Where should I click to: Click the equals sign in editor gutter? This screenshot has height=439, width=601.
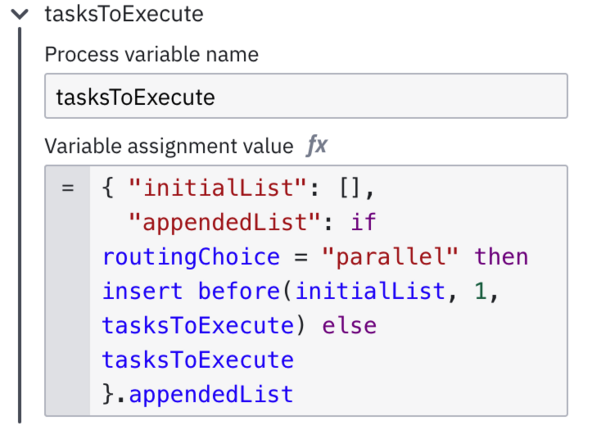[x=68, y=188]
